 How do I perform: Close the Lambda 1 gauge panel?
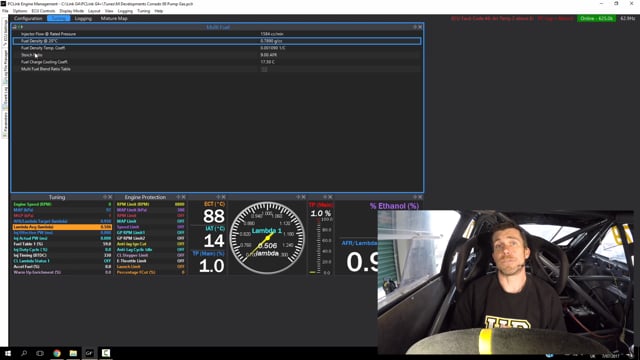tap(303, 197)
